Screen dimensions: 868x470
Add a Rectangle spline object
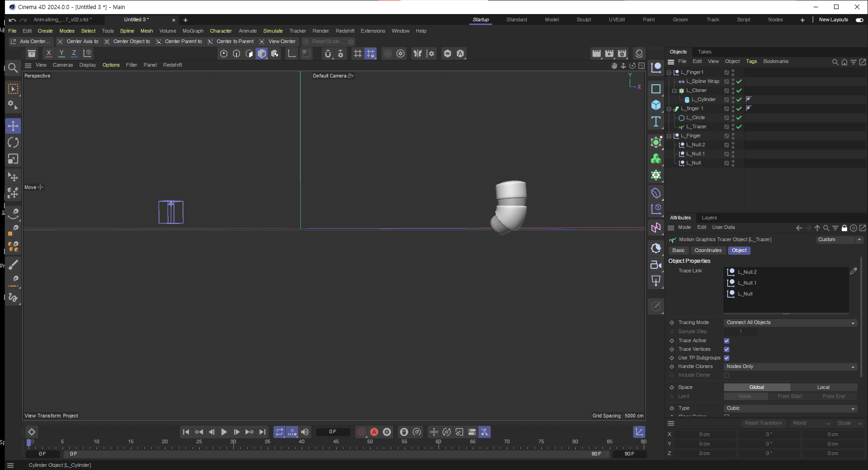656,89
